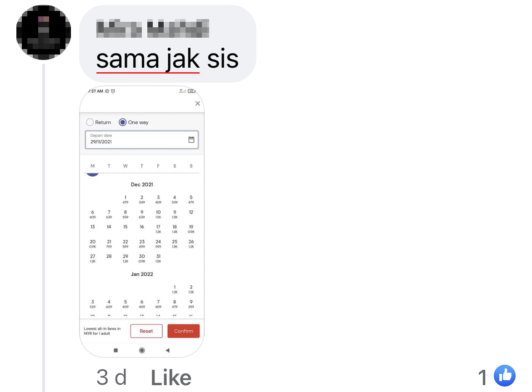Tap the Android back triangle icon
The width and height of the screenshot is (532, 392).
pyautogui.click(x=167, y=350)
